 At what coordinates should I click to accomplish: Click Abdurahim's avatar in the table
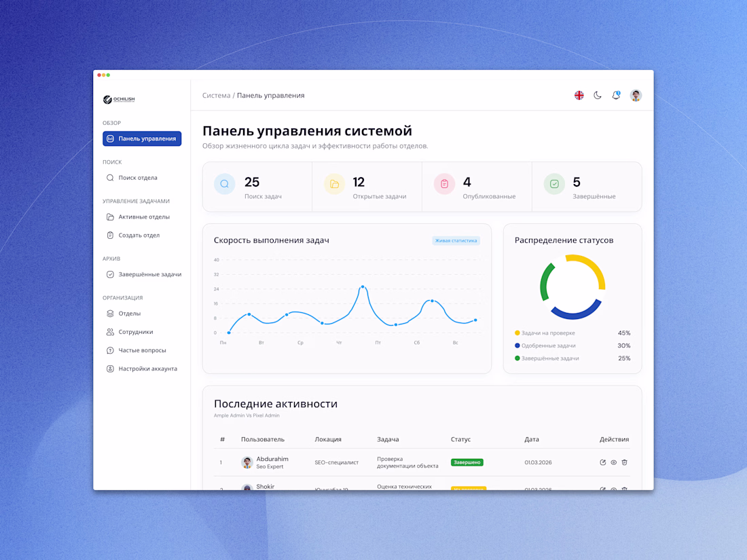pos(247,462)
